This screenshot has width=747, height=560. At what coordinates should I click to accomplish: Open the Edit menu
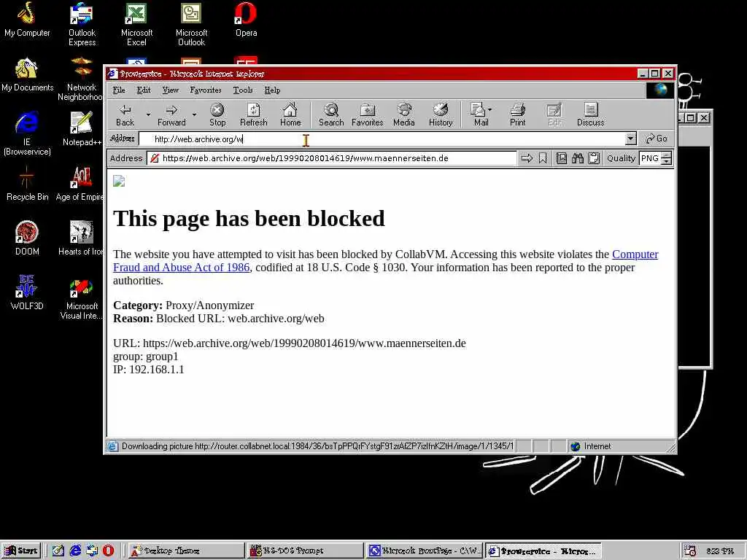pos(144,90)
